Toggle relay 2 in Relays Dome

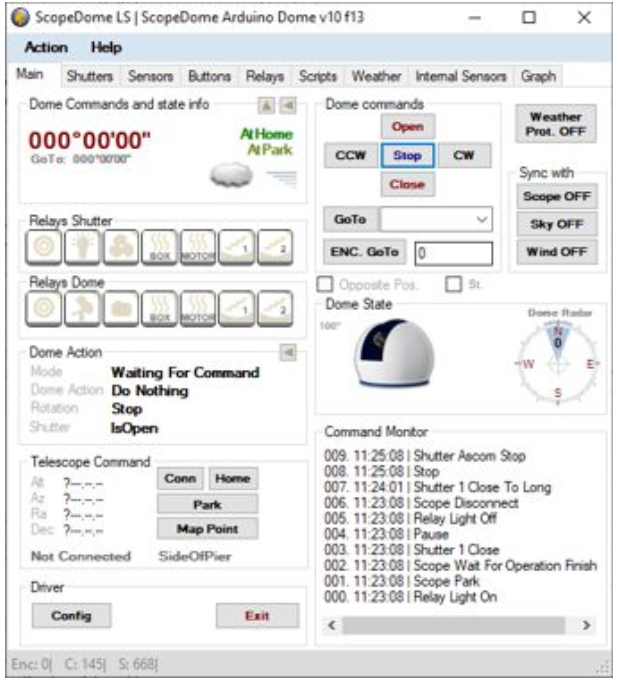click(x=275, y=308)
